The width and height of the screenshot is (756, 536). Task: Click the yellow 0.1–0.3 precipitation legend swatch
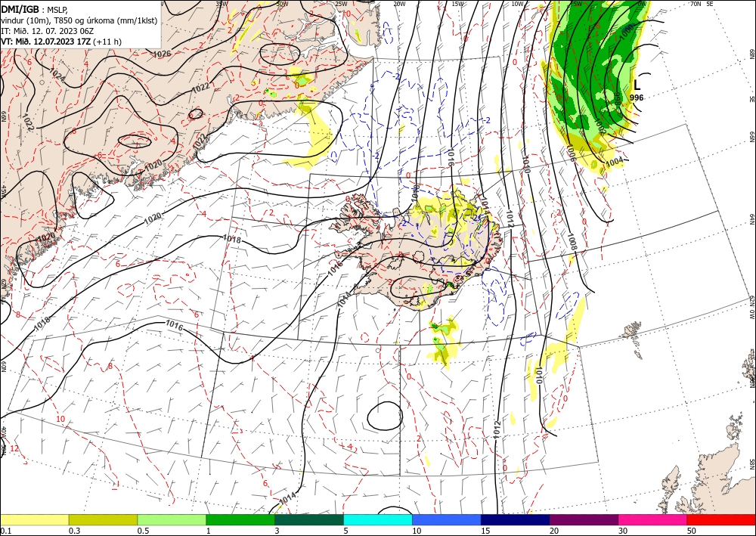pyautogui.click(x=34, y=519)
